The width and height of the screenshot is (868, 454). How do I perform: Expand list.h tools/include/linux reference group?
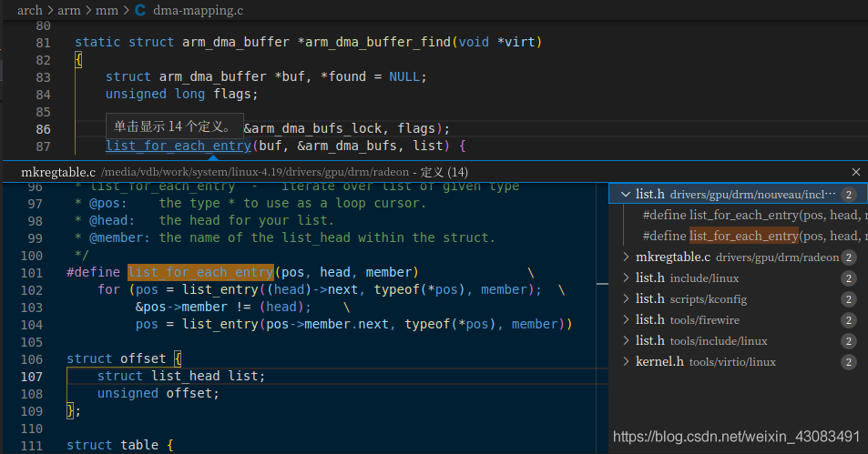pyautogui.click(x=626, y=340)
